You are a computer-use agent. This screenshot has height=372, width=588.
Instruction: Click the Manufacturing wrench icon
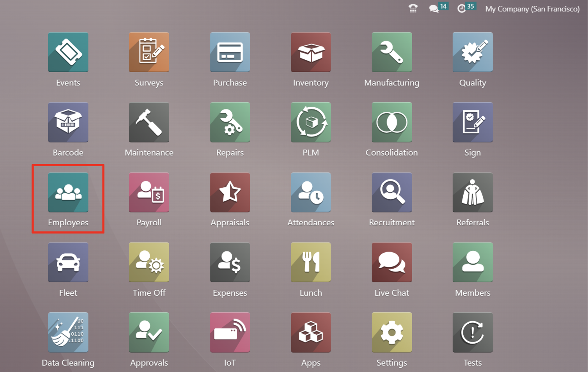click(392, 52)
